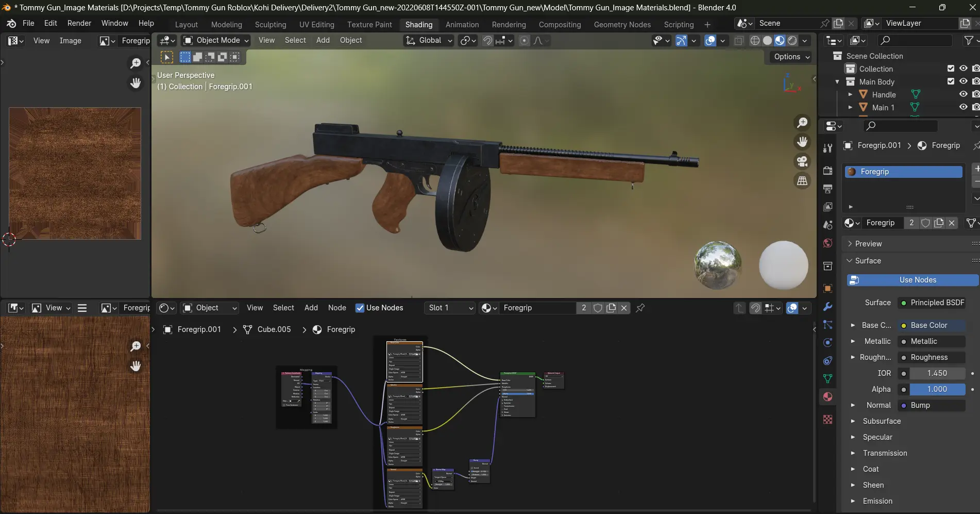
Task: Click the Alpha value slider
Action: point(937,389)
